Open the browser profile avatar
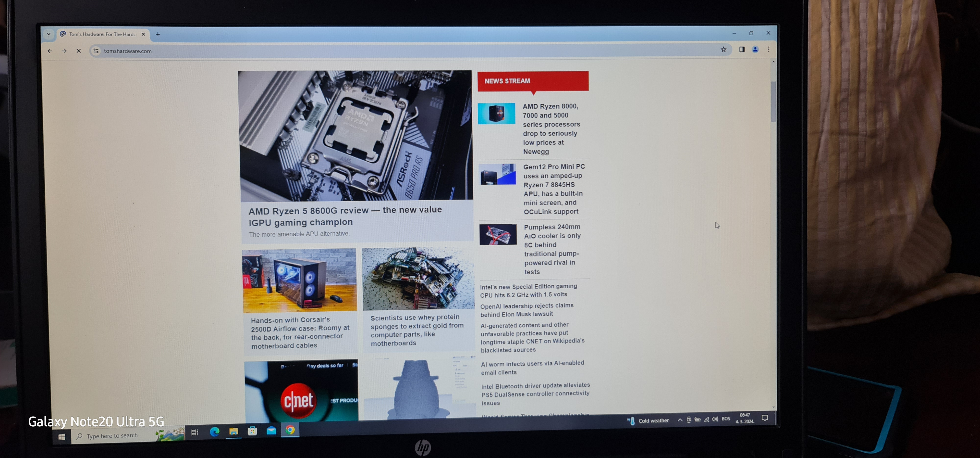The width and height of the screenshot is (980, 458). coord(755,50)
